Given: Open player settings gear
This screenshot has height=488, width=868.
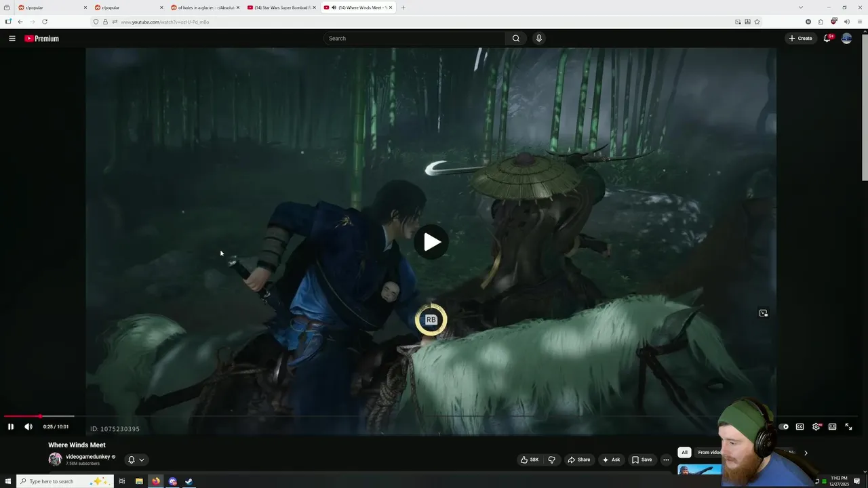Looking at the screenshot, I should [x=816, y=426].
